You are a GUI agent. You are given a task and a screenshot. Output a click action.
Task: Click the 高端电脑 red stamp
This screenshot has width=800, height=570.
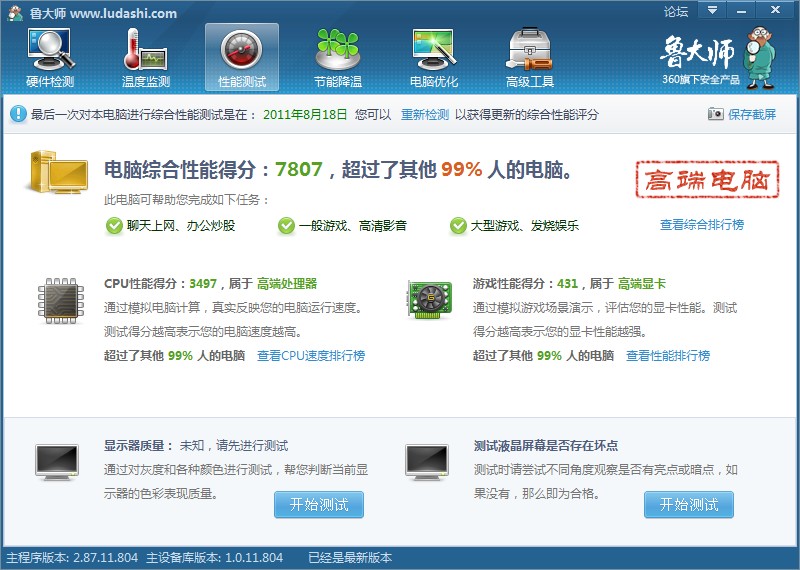coord(707,179)
